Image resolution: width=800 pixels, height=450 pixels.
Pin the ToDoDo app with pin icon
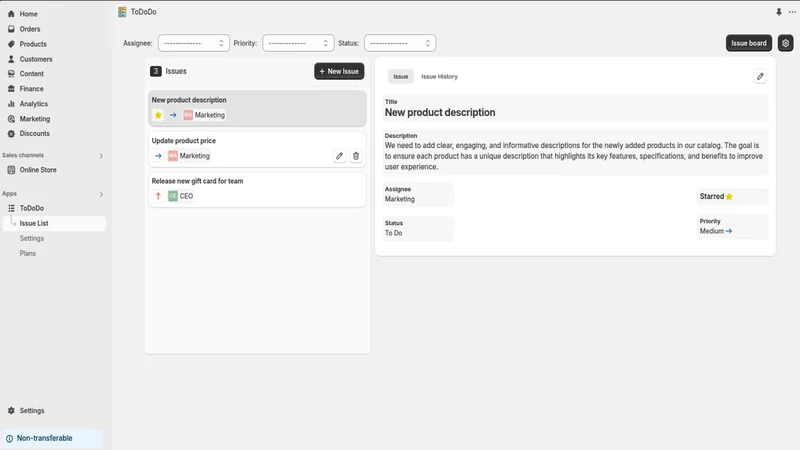coord(779,12)
